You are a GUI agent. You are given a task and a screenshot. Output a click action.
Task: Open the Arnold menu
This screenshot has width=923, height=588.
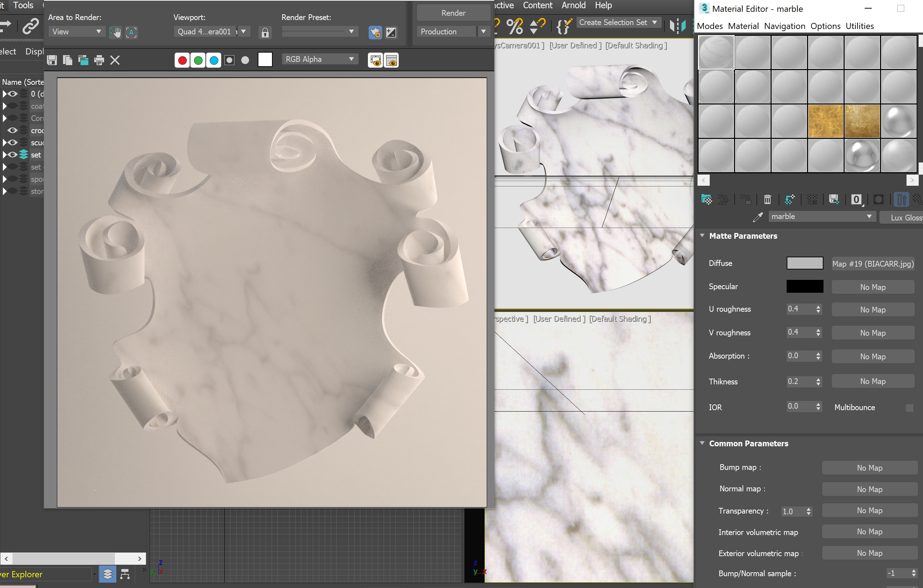coord(573,5)
